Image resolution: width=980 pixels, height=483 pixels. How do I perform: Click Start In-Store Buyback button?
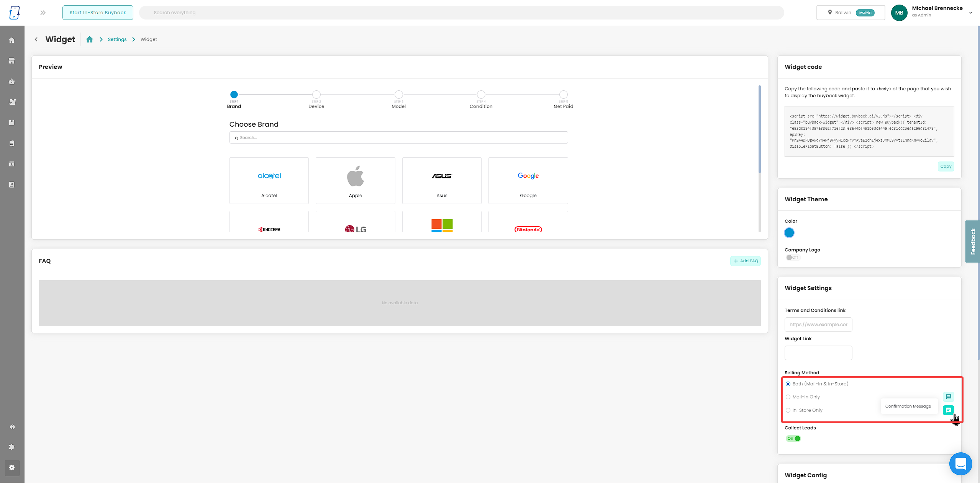tap(98, 13)
